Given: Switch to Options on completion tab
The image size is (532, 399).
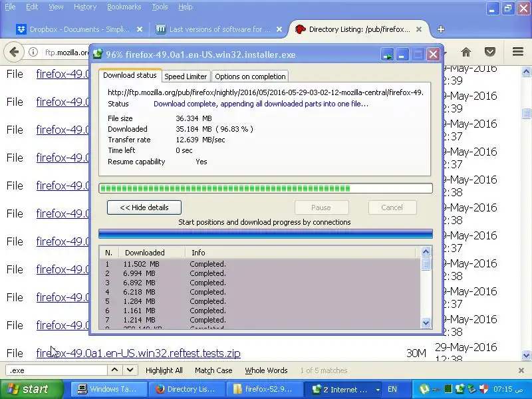Looking at the screenshot, I should point(250,76).
